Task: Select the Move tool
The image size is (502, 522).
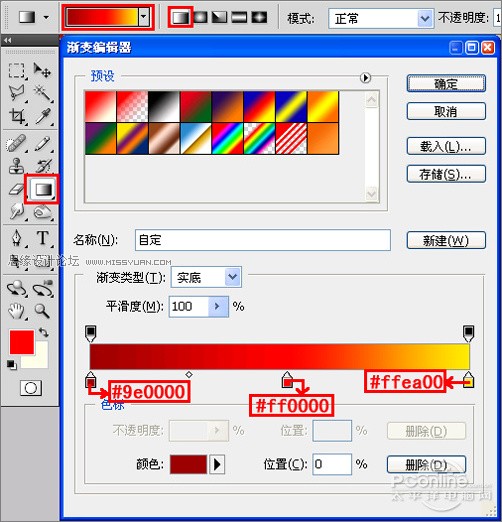Action: 42,70
